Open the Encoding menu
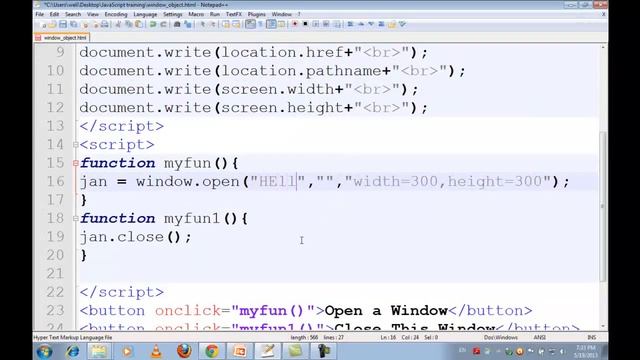 (116, 14)
